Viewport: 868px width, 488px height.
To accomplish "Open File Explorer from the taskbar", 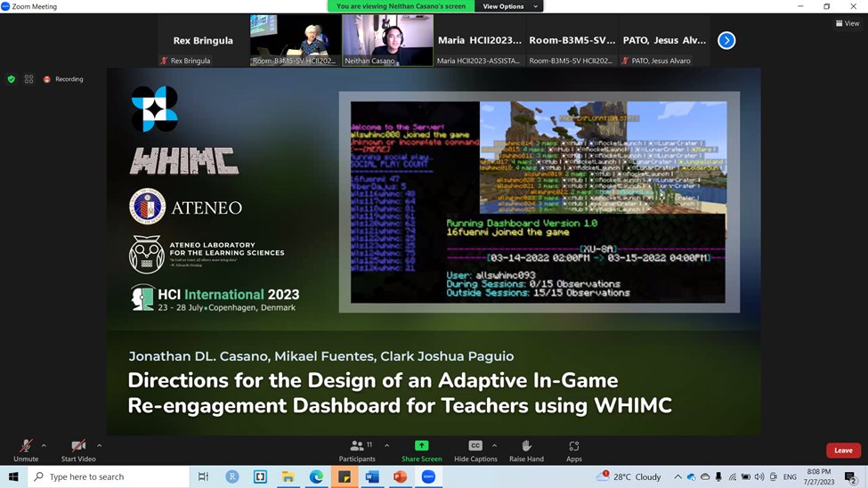I will click(x=288, y=476).
